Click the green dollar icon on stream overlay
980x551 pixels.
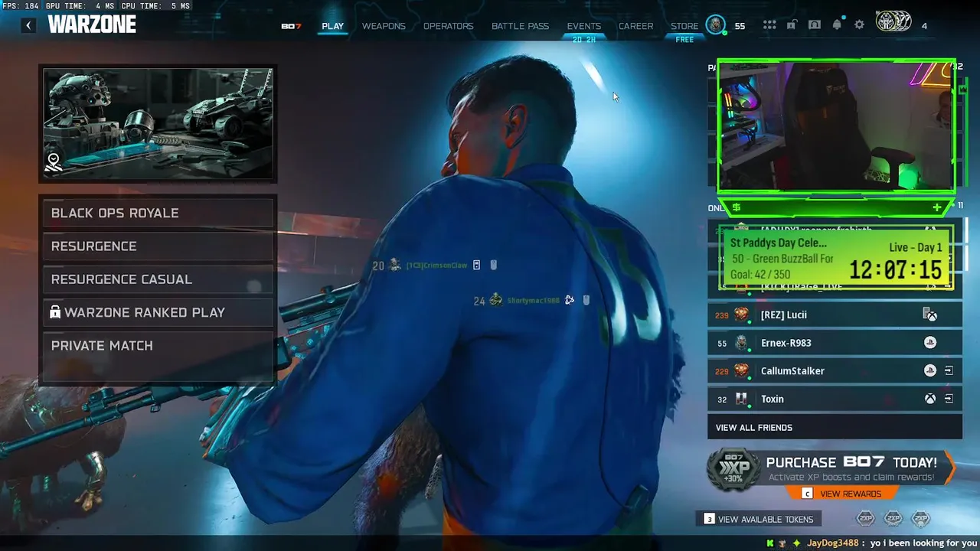736,207
